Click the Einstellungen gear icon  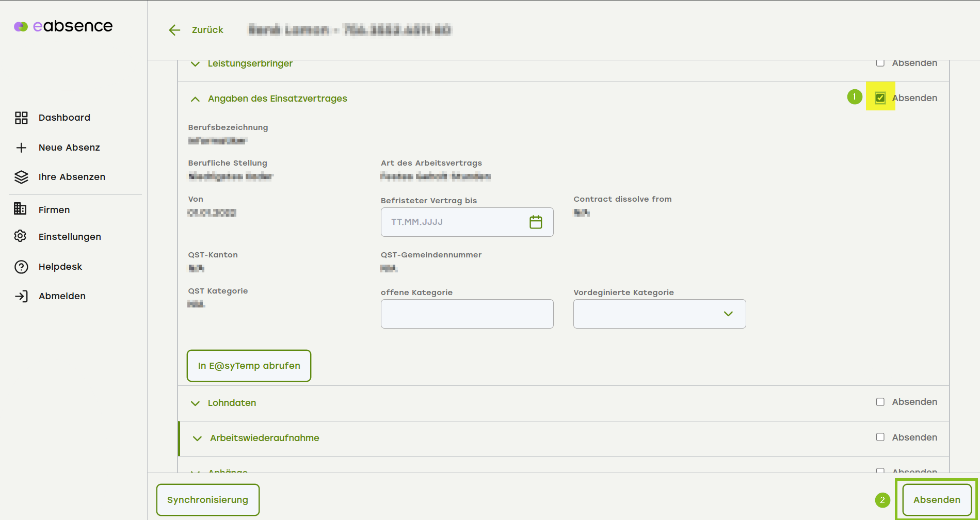(20, 236)
